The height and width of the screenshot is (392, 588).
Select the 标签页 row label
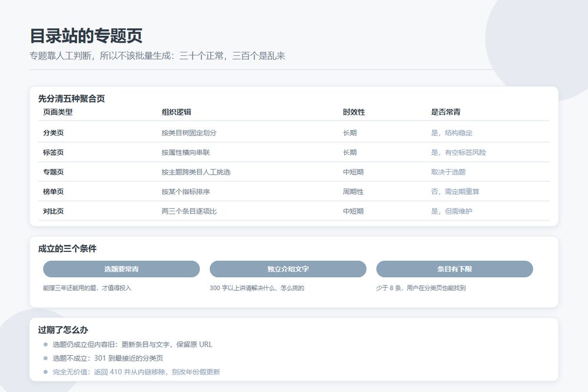pyautogui.click(x=54, y=152)
